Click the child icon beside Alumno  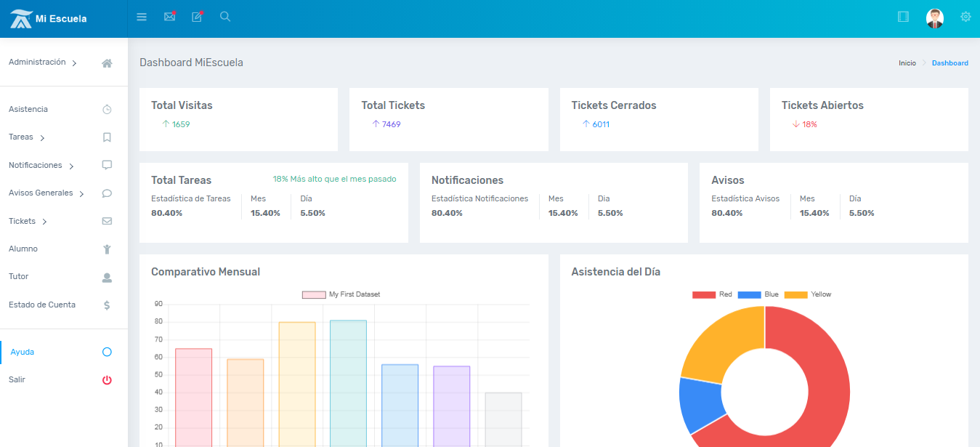pos(107,249)
